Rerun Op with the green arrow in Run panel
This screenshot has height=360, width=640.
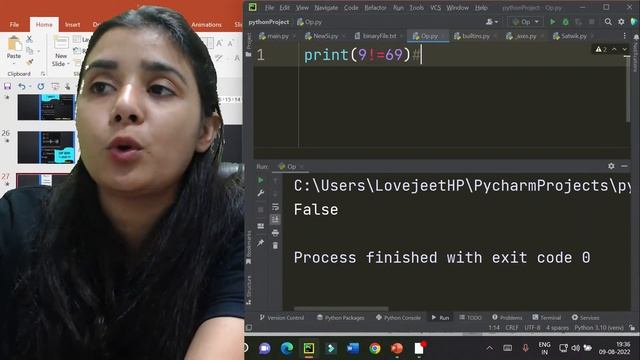pyautogui.click(x=260, y=180)
